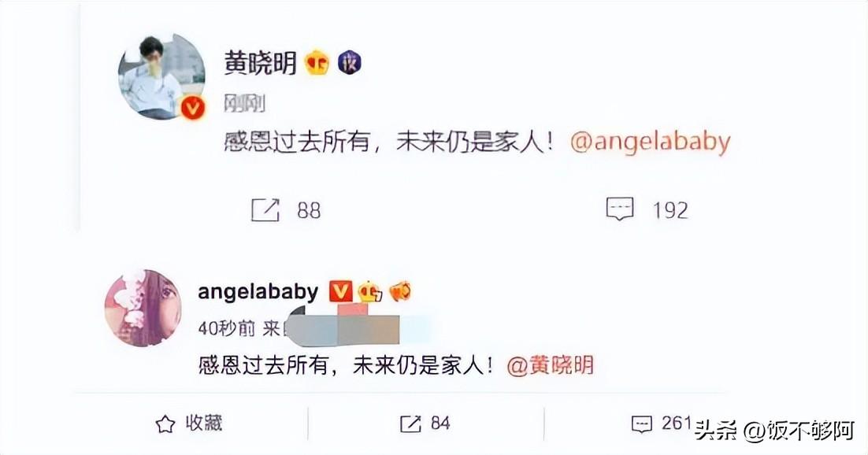This screenshot has height=455, width=868.
Task: Click the repost icon beside 84
Action: pos(410,424)
